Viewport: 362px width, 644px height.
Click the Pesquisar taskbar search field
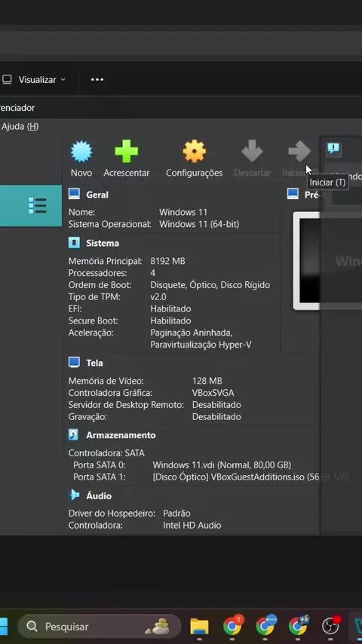coord(100,627)
